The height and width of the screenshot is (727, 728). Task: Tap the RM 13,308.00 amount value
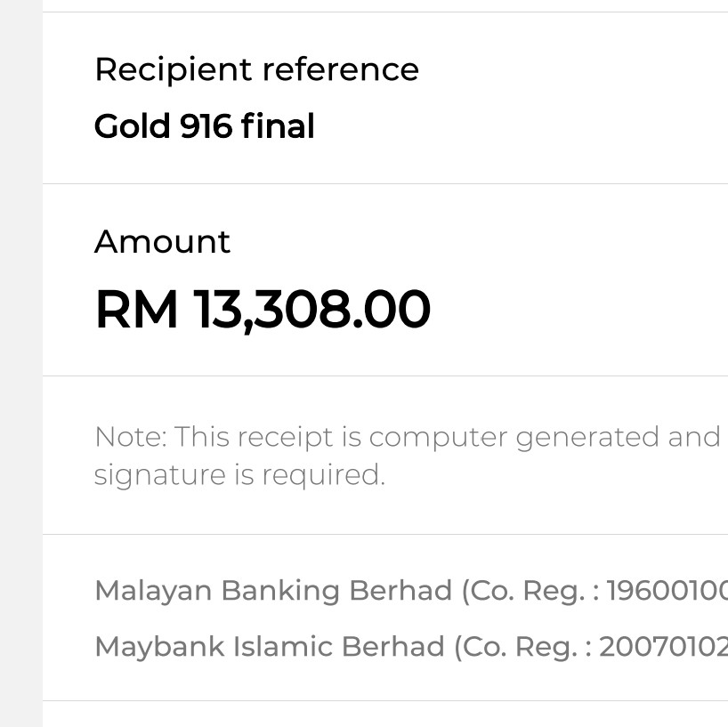pyautogui.click(x=263, y=310)
